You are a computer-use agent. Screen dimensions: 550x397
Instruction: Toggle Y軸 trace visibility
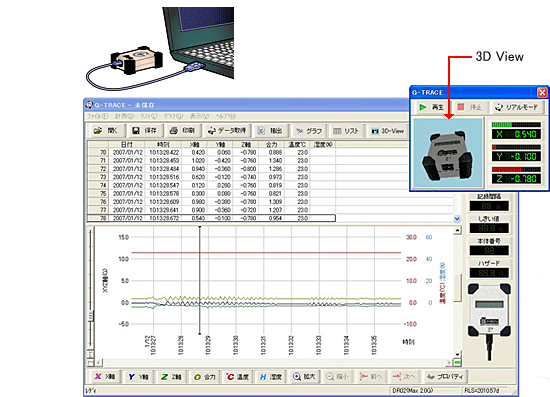coord(138,377)
